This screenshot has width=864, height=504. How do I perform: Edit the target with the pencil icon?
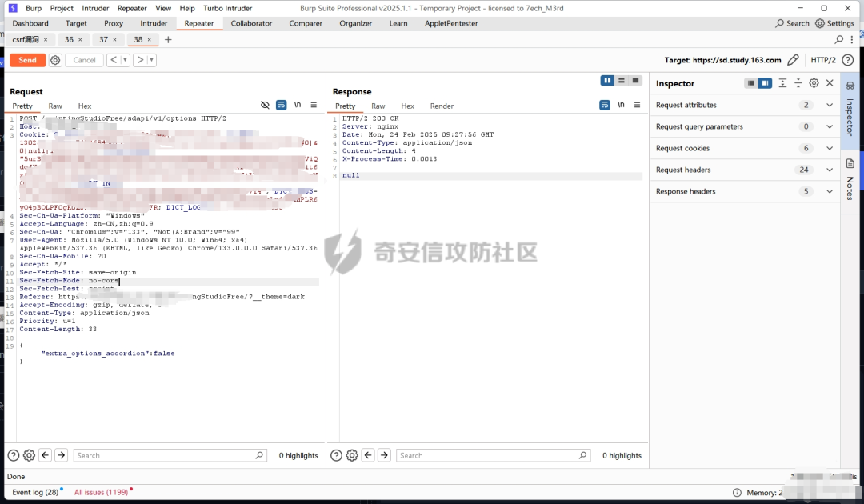pos(793,60)
